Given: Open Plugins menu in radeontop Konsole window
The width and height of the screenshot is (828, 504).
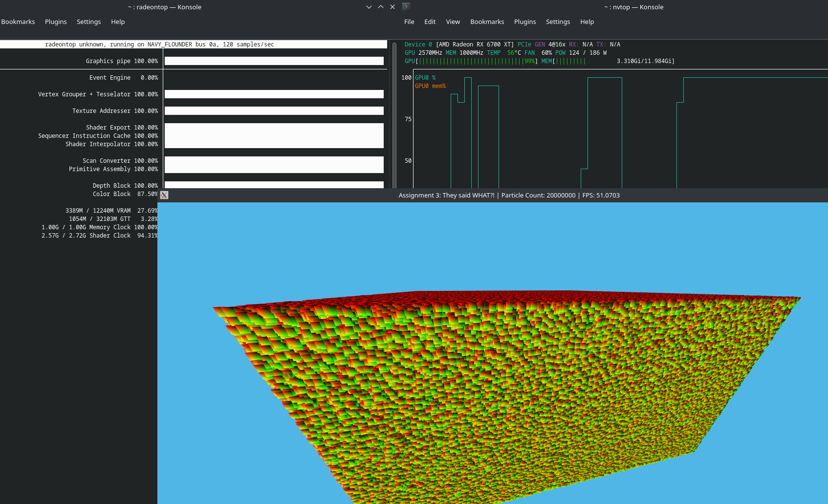Looking at the screenshot, I should coord(56,22).
